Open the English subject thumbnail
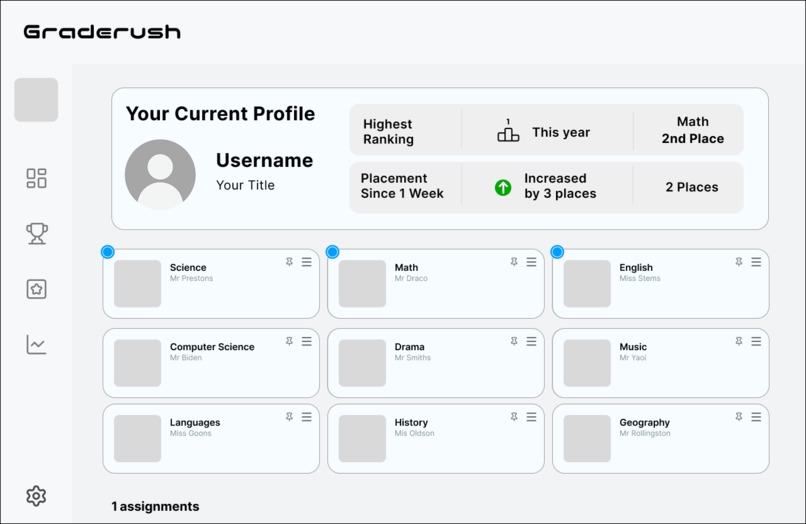 point(587,283)
